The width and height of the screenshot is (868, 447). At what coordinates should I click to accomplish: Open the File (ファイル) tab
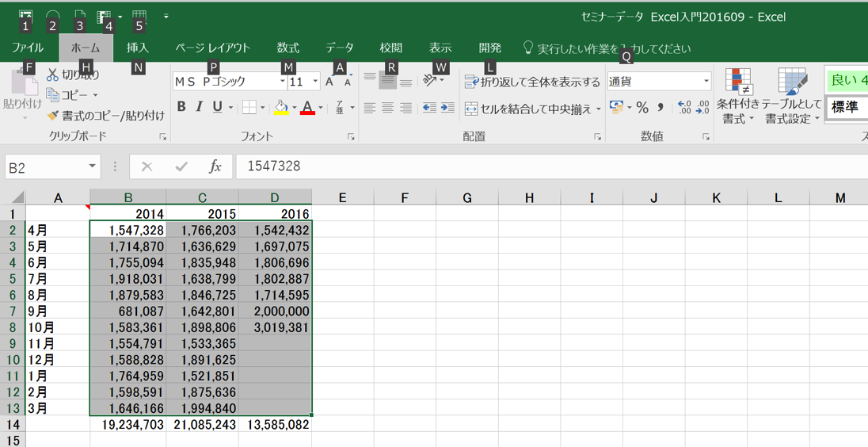pos(28,48)
